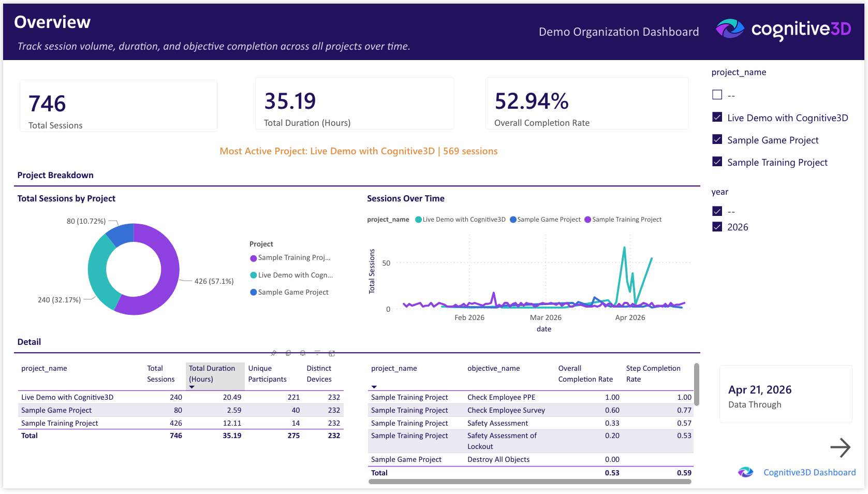Toggle the 2026 year filter
Image resolution: width=868 pixels, height=494 pixels.
pos(717,226)
